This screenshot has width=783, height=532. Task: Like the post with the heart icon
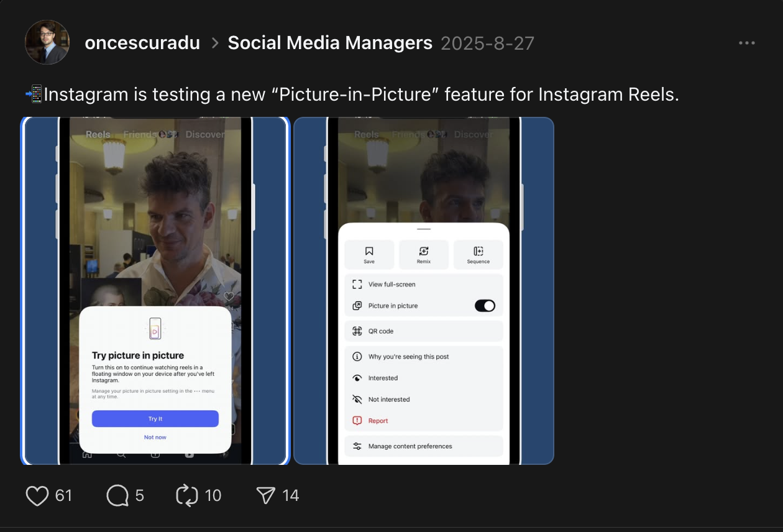[37, 495]
